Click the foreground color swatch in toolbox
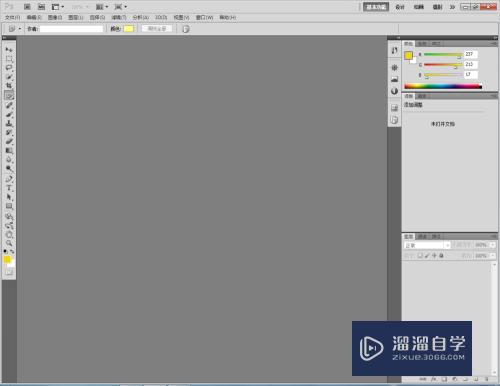 click(x=7, y=260)
